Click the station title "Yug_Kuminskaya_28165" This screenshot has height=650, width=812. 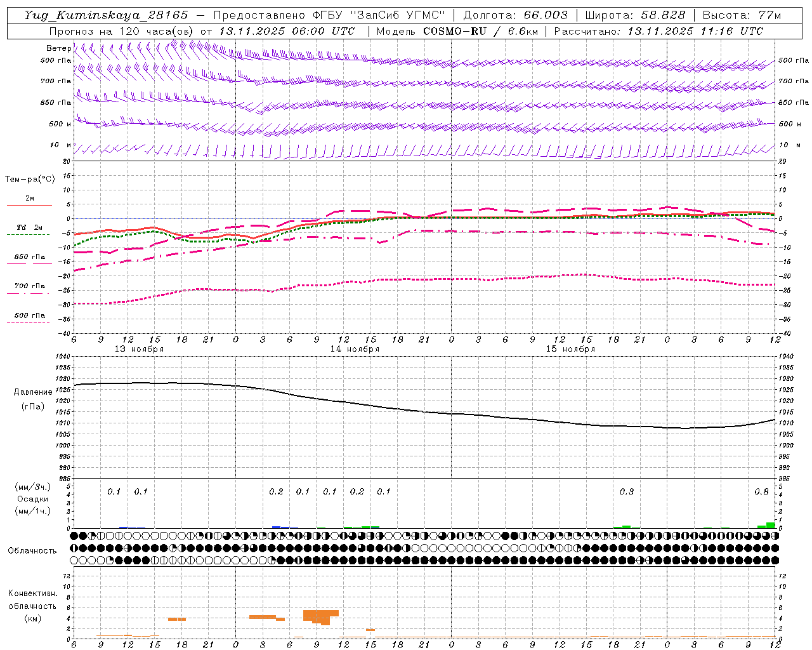tap(106, 15)
